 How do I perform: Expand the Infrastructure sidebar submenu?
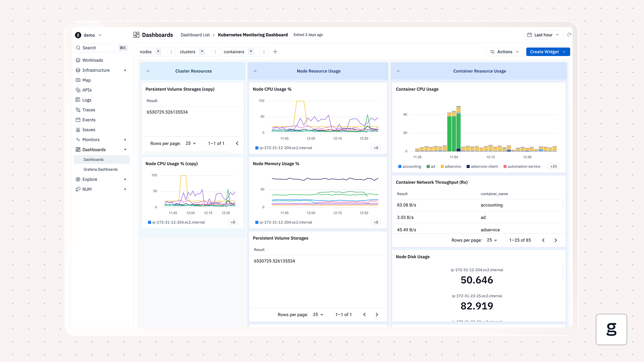coord(125,70)
